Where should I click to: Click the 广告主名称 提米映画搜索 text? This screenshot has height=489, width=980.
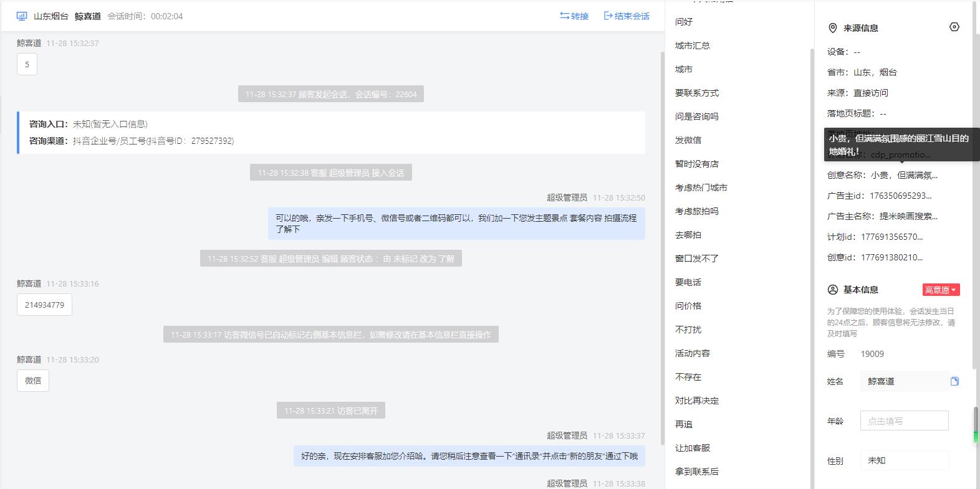pyautogui.click(x=908, y=216)
